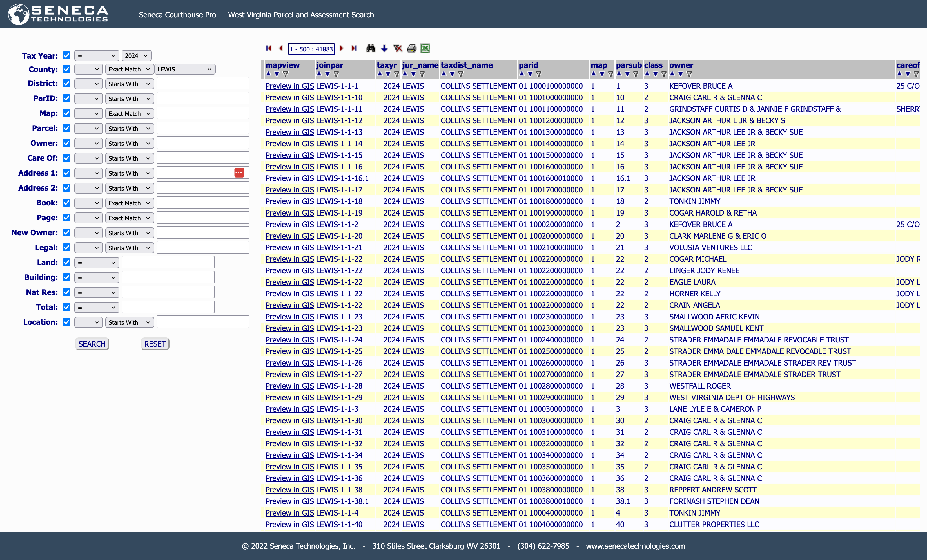
Task: Open the county dropdown showing LEWIS
Action: [x=185, y=69]
